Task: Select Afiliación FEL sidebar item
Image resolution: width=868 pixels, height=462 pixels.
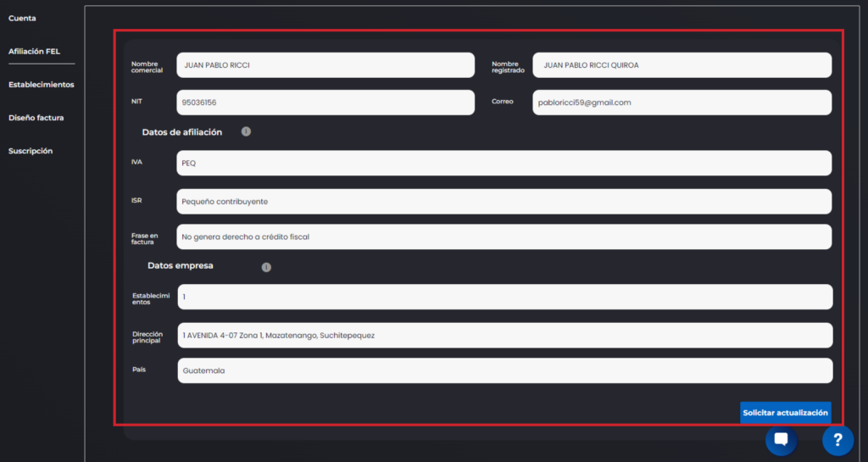Action: [34, 52]
